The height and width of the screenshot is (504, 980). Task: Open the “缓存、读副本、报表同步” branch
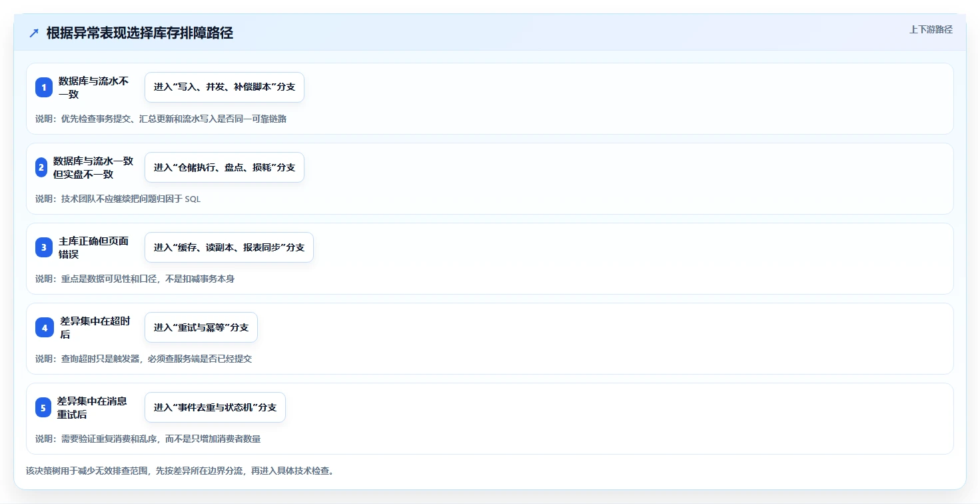point(229,247)
